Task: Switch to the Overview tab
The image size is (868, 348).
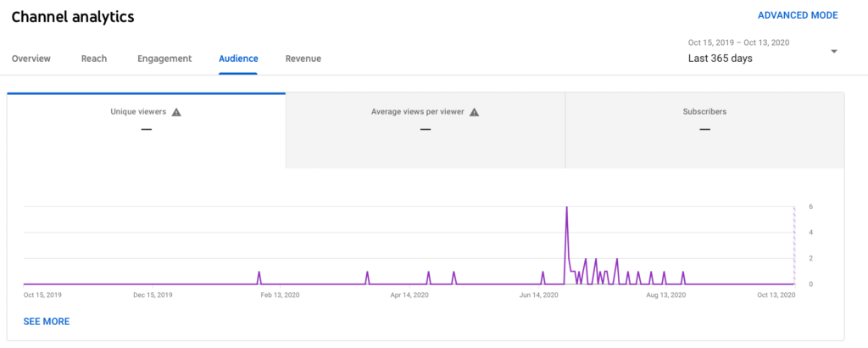Action: pyautogui.click(x=31, y=59)
